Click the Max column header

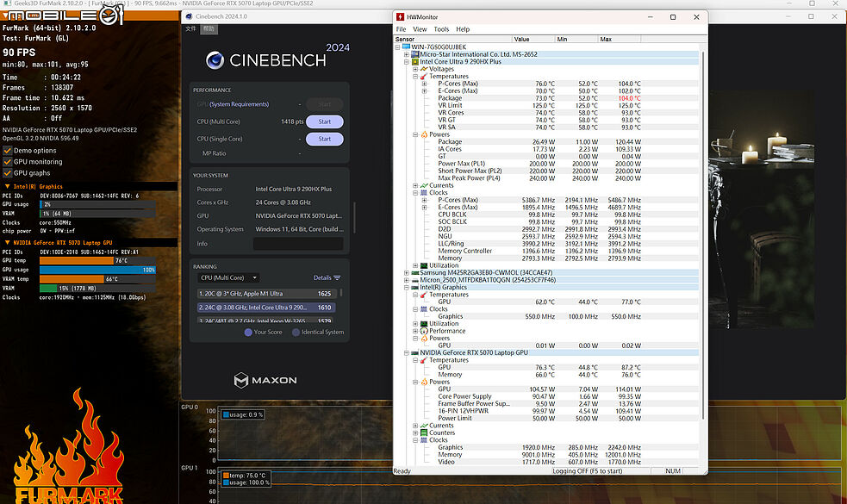tap(619, 39)
